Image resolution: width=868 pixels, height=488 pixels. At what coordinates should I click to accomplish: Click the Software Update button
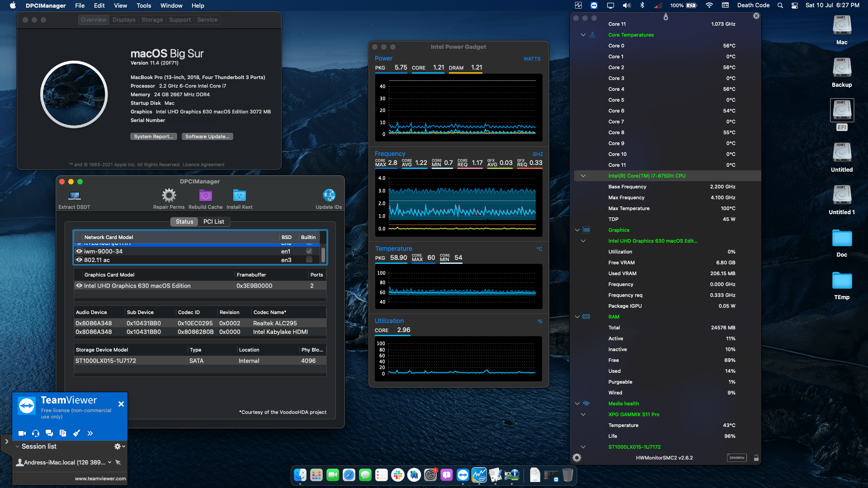pos(207,136)
